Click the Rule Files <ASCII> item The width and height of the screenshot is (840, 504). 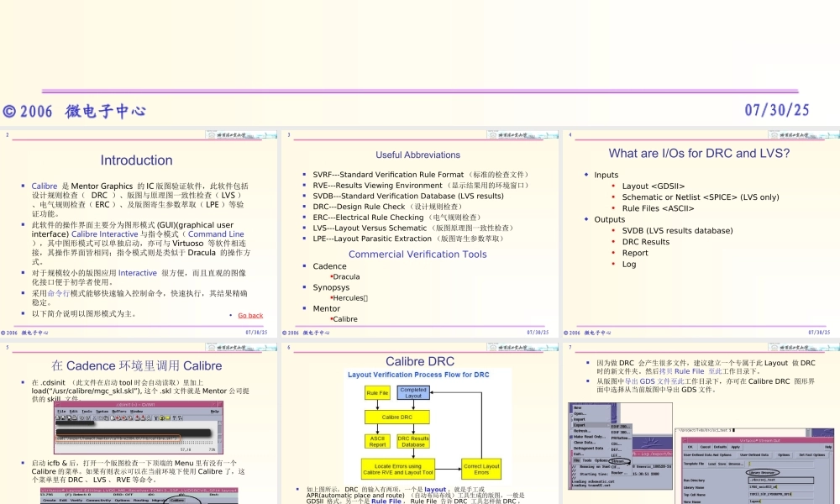coord(658,208)
